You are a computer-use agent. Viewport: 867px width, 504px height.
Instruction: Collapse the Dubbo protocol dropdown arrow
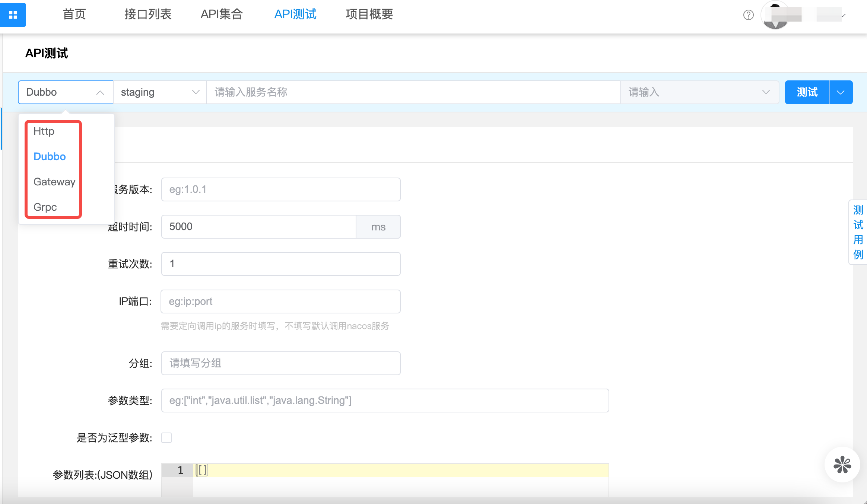pos(100,92)
